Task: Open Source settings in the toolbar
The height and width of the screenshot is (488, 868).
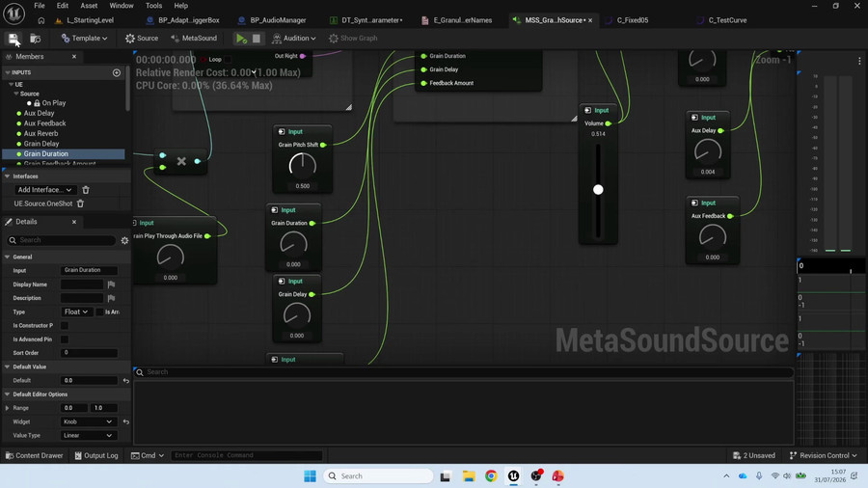Action: pos(142,39)
